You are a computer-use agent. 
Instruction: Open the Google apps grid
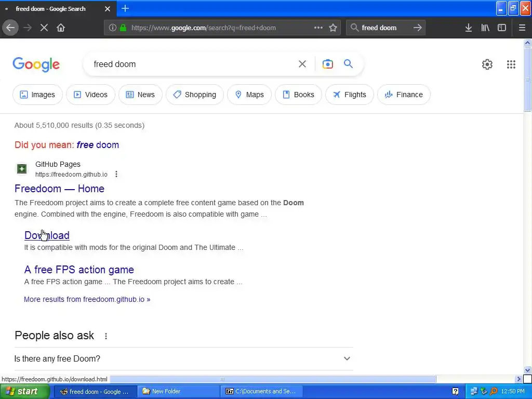point(511,64)
